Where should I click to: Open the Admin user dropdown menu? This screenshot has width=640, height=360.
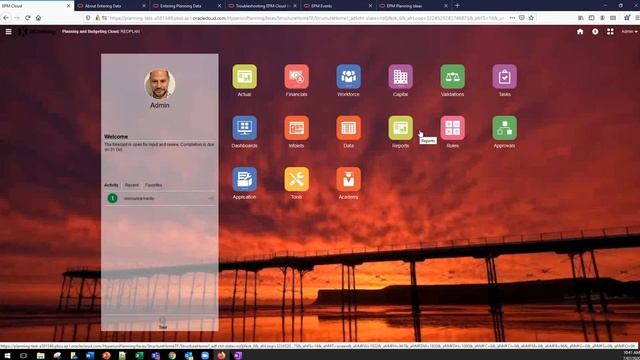point(629,31)
